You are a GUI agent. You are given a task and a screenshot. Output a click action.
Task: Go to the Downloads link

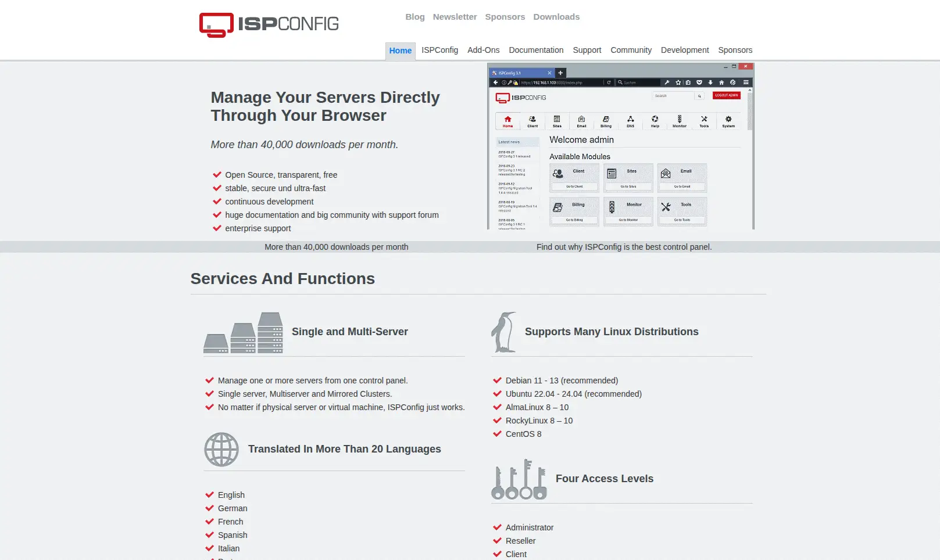tap(556, 17)
